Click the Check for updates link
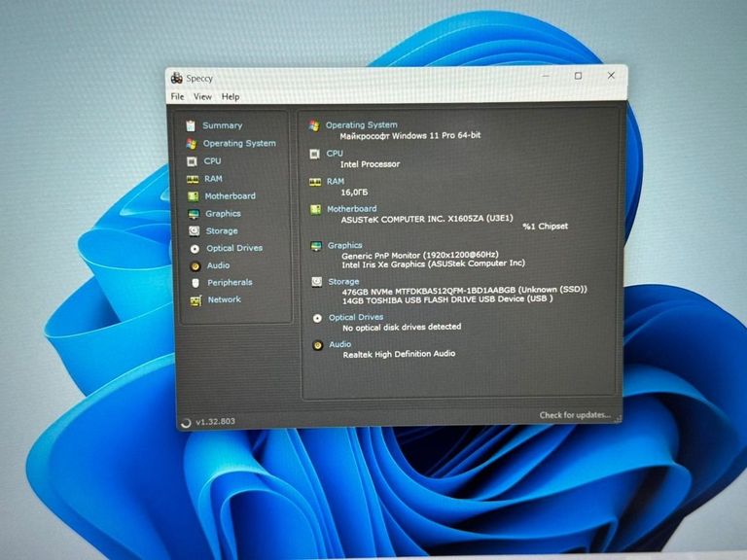747x560 pixels. tap(575, 416)
